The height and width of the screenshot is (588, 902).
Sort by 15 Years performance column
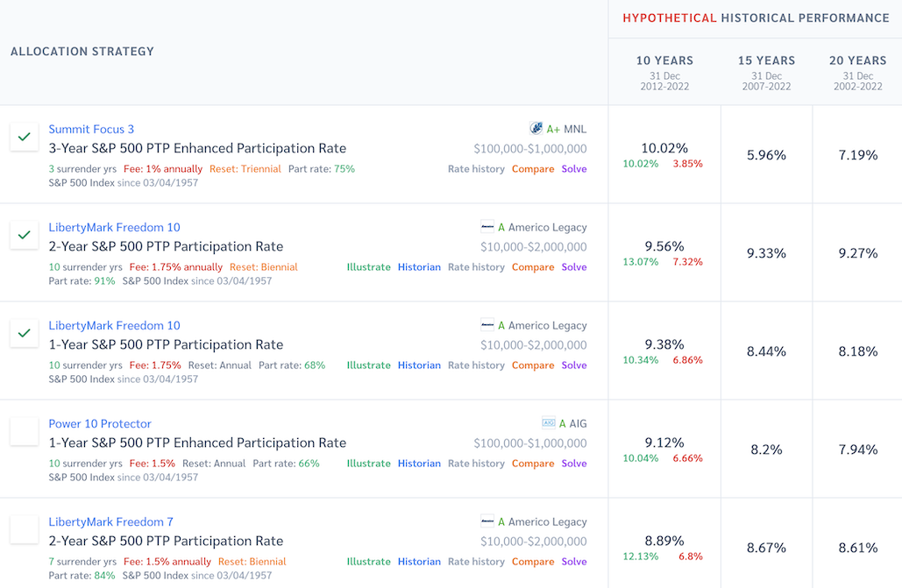pyautogui.click(x=766, y=60)
